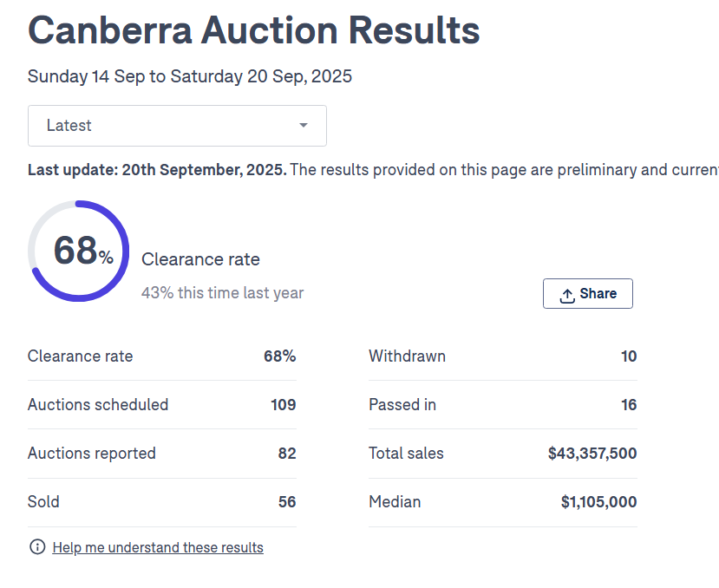The height and width of the screenshot is (588, 719).
Task: Click the info circle icon beside help link
Action: (x=37, y=547)
